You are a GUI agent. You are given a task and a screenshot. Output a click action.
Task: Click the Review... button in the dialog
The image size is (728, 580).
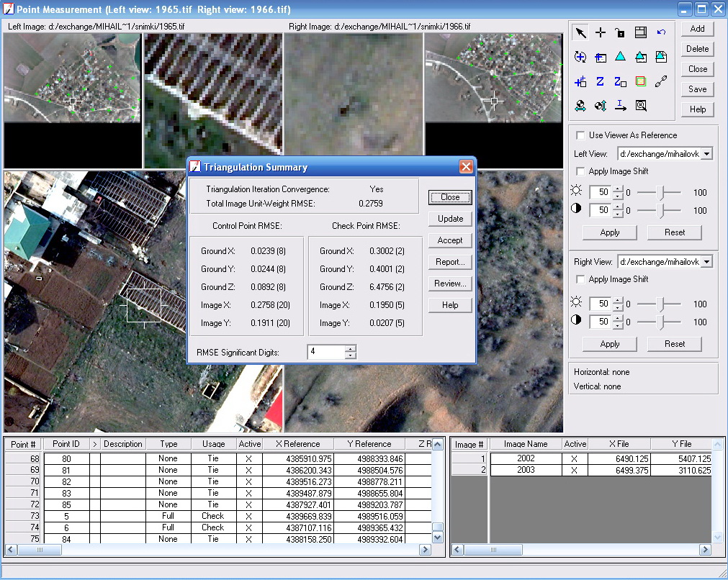450,284
